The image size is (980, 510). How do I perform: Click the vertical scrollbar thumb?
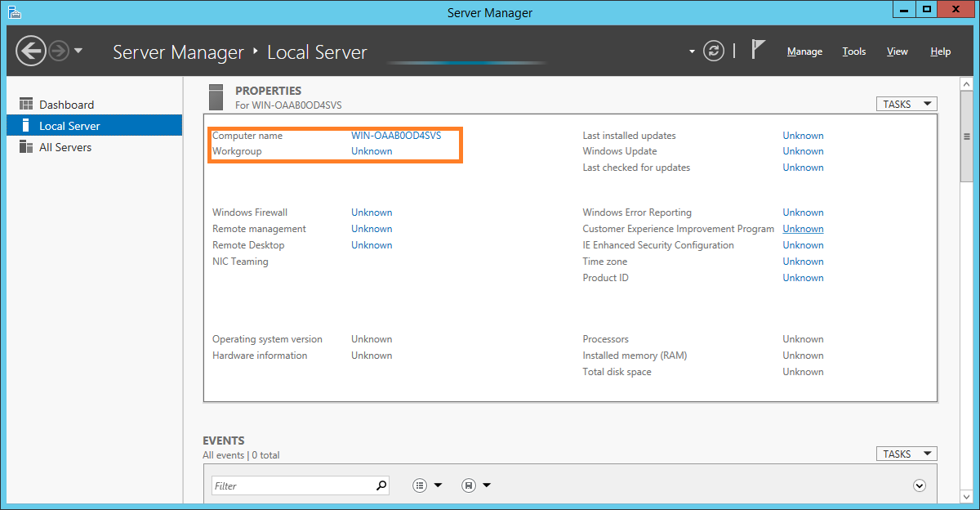click(966, 137)
